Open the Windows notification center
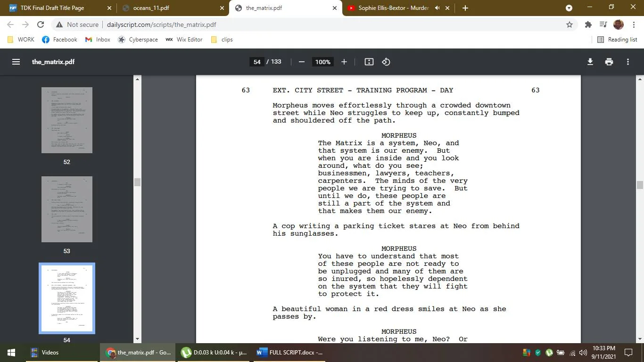 628,353
